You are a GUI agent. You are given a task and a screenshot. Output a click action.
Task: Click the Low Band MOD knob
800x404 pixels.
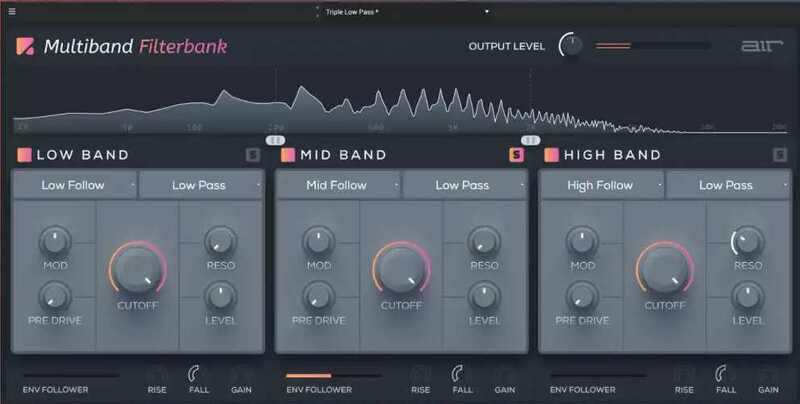55,241
